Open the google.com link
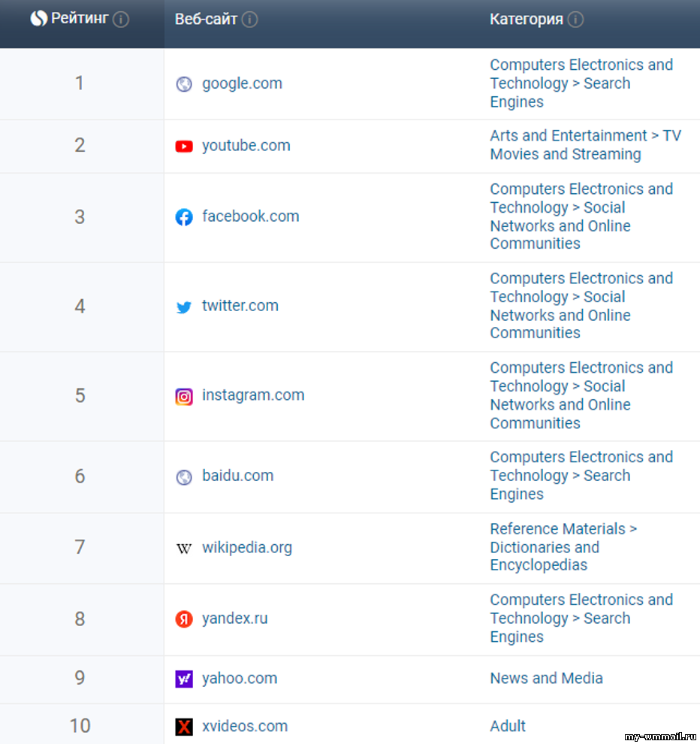The height and width of the screenshot is (744, 700). point(243,83)
